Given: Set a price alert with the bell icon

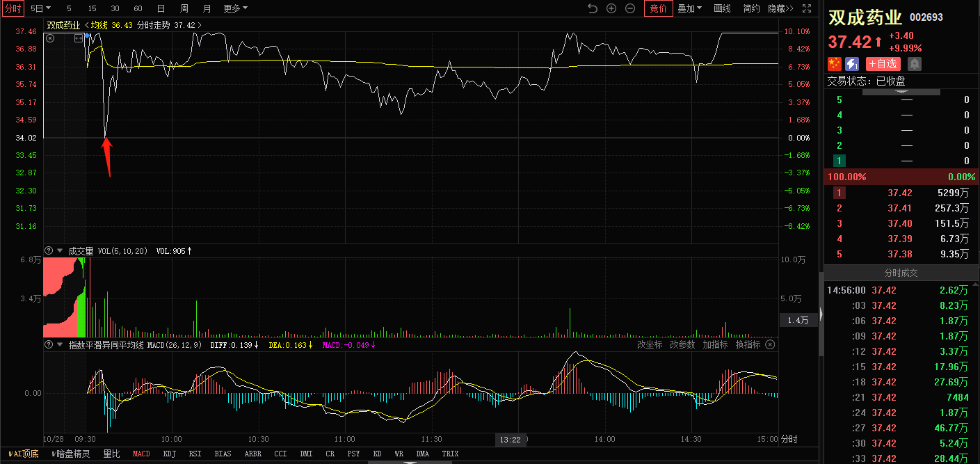Looking at the screenshot, I should coord(915,63).
